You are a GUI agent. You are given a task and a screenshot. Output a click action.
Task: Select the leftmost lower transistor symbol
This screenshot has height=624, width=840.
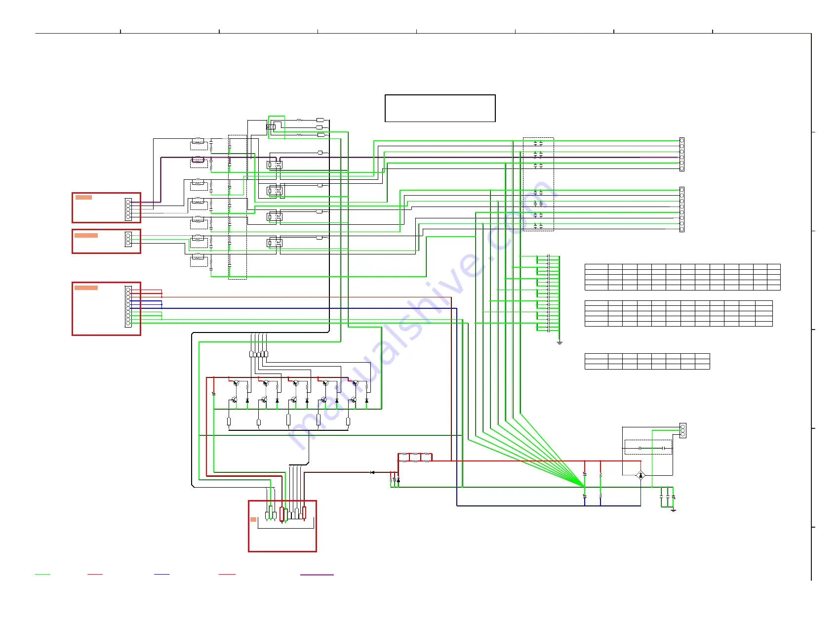(234, 400)
